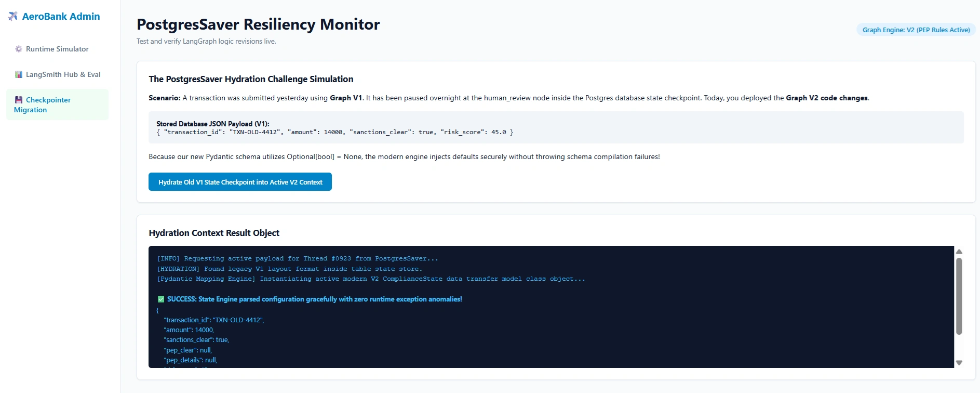Click the "transaction_id": "TXN-OLD-4412" output line
The width and height of the screenshot is (980, 393).
pyautogui.click(x=214, y=320)
